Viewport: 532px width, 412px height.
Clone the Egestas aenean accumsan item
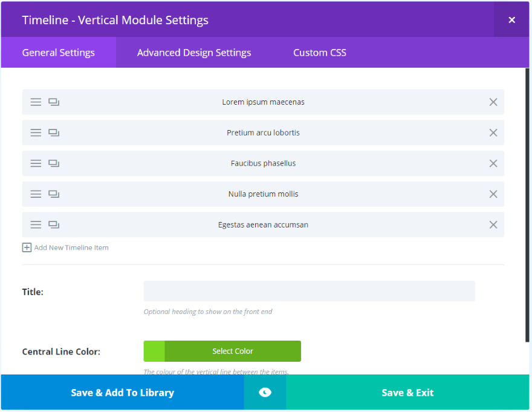pos(54,224)
